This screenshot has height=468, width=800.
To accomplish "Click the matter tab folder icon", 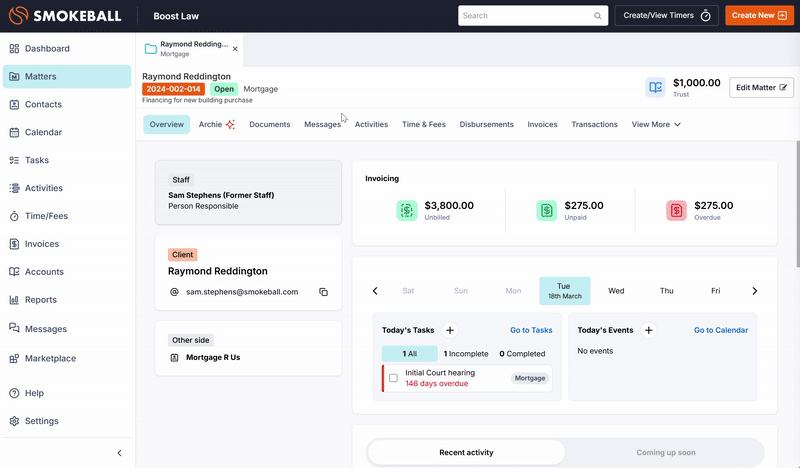I will click(x=151, y=49).
